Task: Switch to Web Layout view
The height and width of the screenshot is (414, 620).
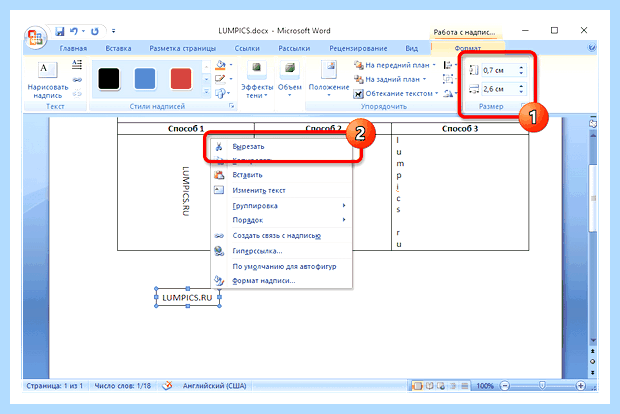Action: [441, 386]
